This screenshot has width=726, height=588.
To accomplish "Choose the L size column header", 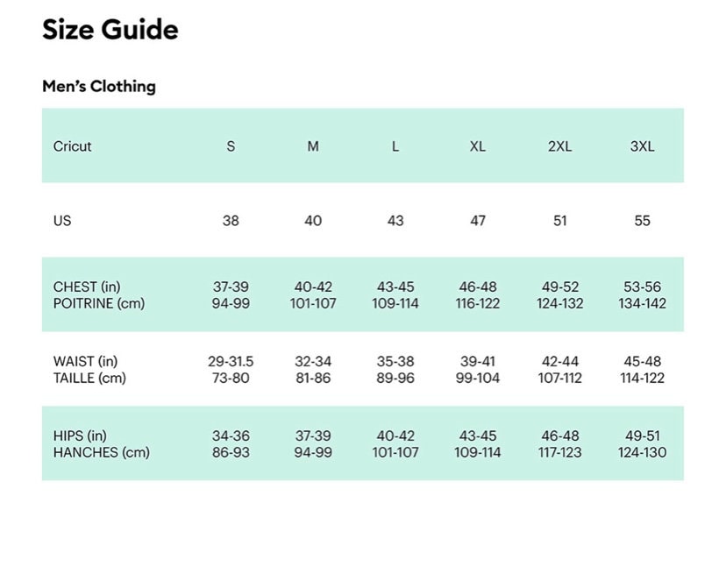I will point(395,146).
